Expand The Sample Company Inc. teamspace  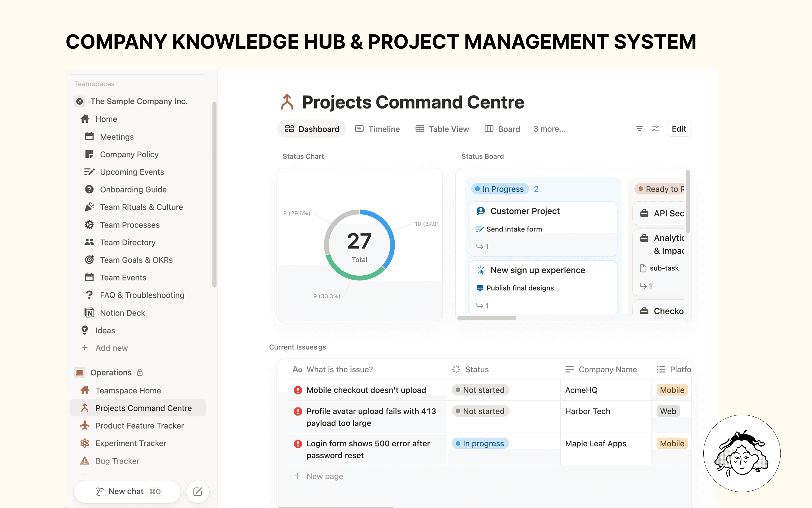tap(139, 101)
